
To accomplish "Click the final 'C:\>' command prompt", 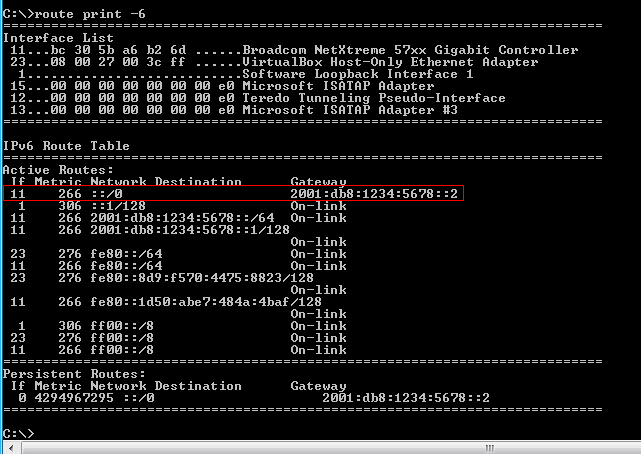I will pyautogui.click(x=18, y=433).
